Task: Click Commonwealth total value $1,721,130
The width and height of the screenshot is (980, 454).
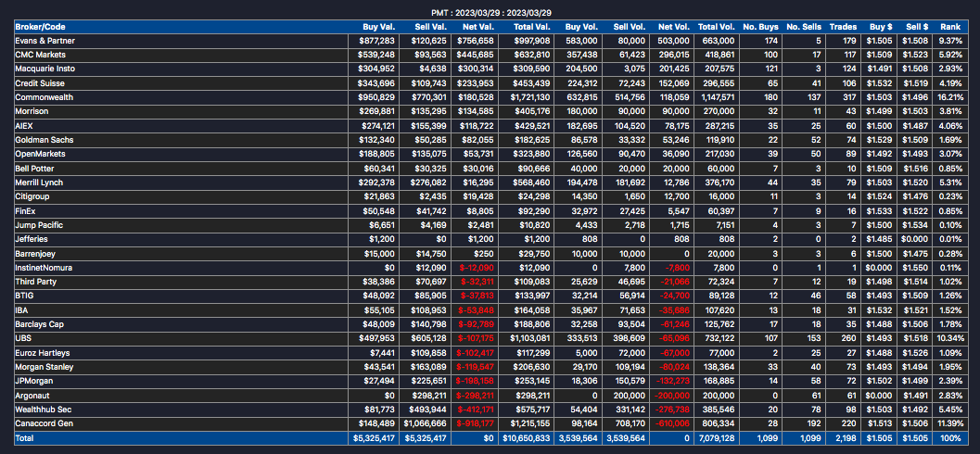Action: pos(528,97)
